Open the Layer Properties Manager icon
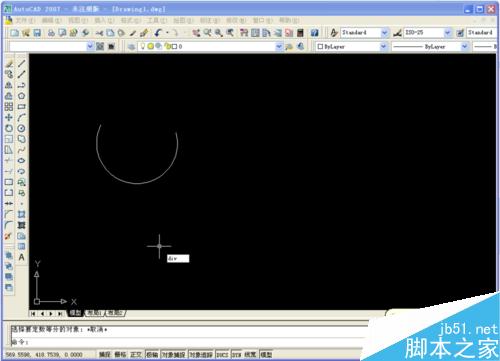500x361 pixels. point(132,46)
